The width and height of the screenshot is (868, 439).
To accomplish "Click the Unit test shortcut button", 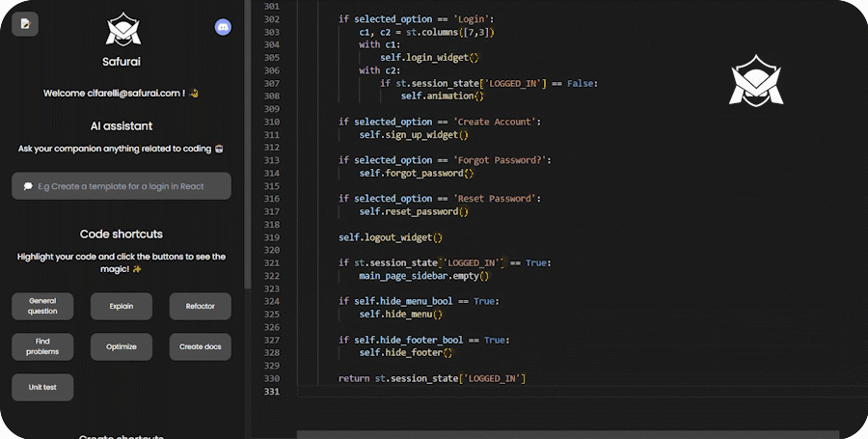I will [42, 387].
